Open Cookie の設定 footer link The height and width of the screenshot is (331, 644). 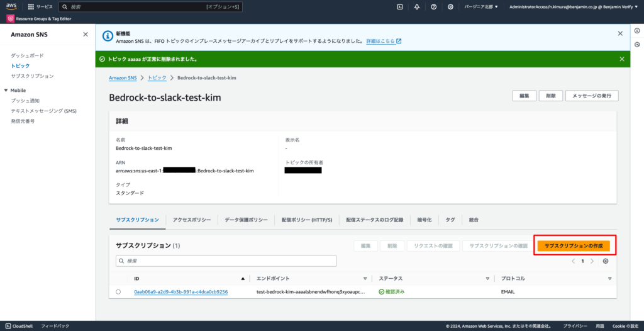click(x=626, y=326)
